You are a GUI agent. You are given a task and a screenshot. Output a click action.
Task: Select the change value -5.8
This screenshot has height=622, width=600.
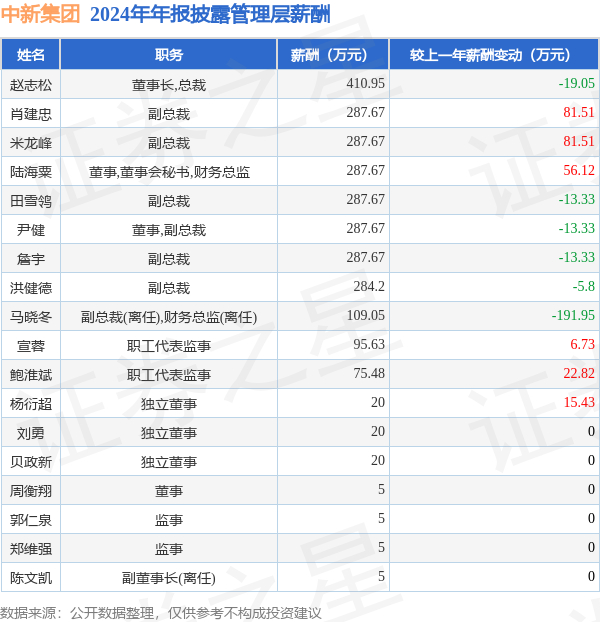point(583,286)
